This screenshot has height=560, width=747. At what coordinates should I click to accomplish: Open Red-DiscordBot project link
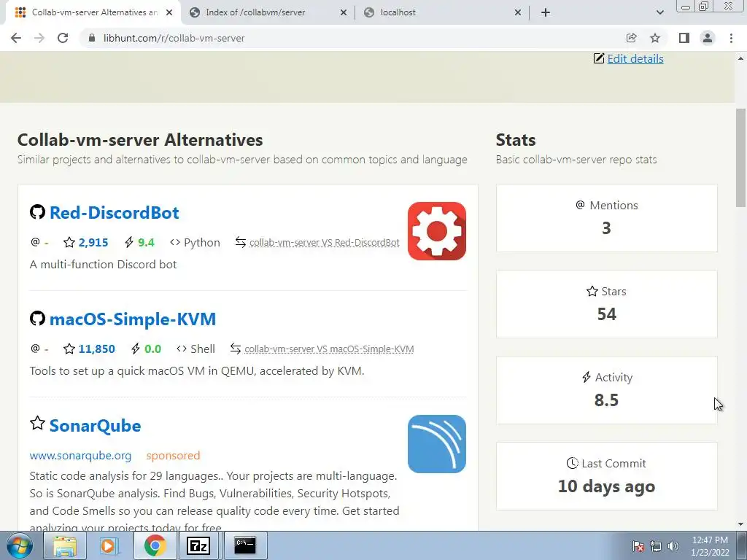[115, 212]
